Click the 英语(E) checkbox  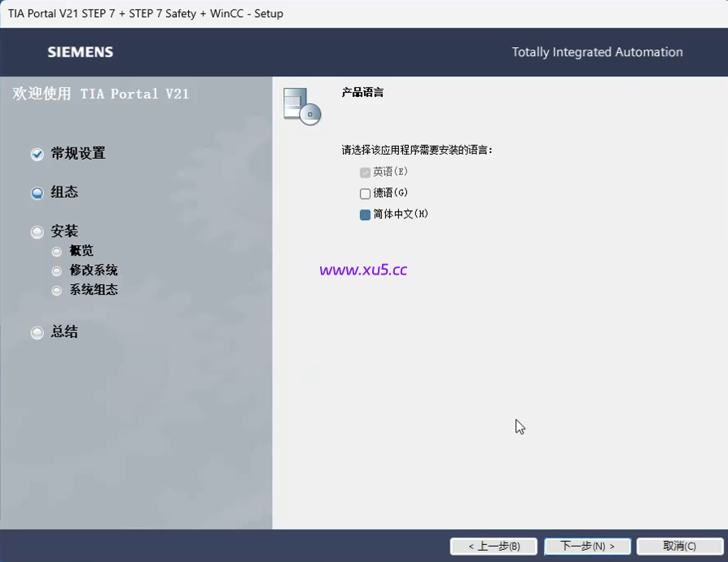pos(365,173)
